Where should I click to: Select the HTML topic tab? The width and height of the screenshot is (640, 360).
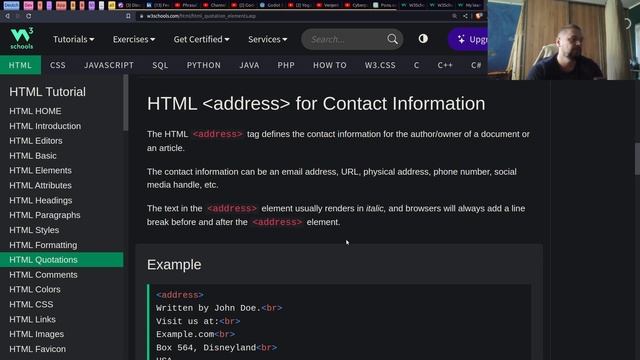pyautogui.click(x=20, y=65)
